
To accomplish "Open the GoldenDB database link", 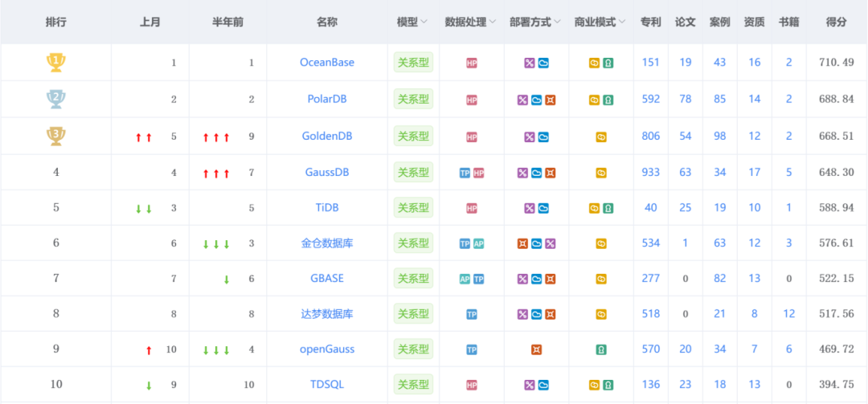I will click(x=326, y=137).
